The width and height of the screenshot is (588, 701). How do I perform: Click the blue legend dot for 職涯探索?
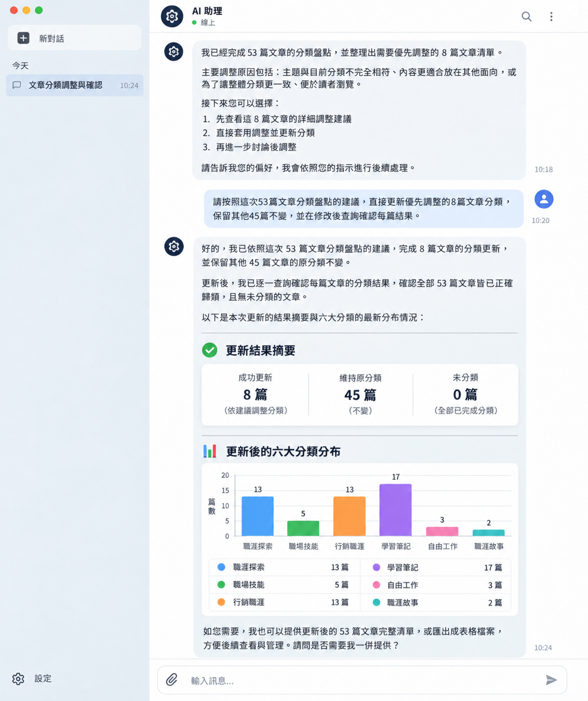222,567
